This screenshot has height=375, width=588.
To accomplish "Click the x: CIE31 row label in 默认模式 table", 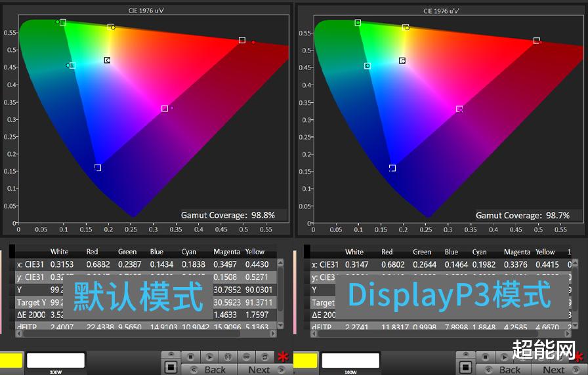I will pyautogui.click(x=30, y=264).
